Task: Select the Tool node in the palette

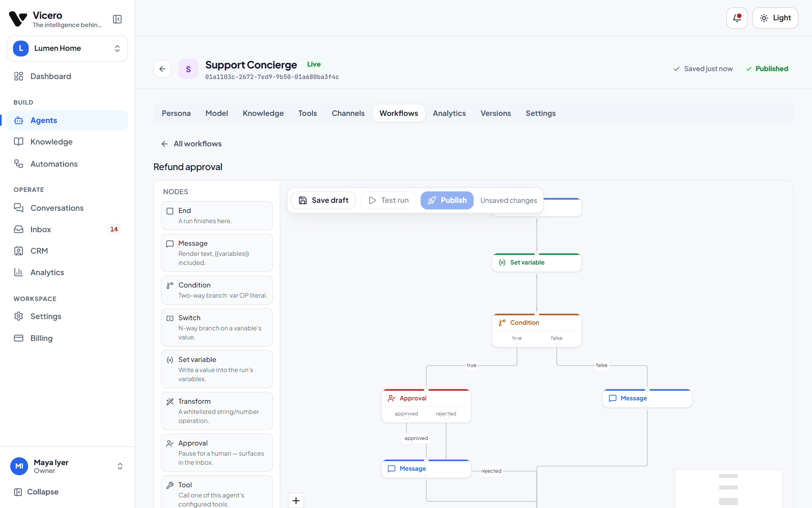Action: click(217, 492)
